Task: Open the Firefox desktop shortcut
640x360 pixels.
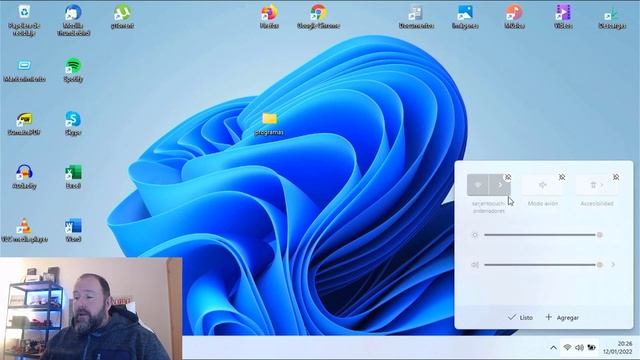Action: (x=269, y=17)
